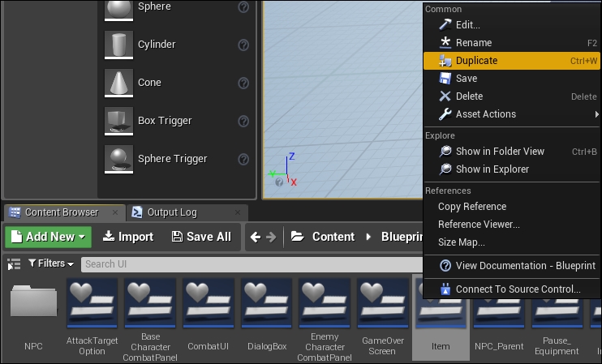The height and width of the screenshot is (364, 602).
Task: Open help for Cone entry
Action: (243, 83)
